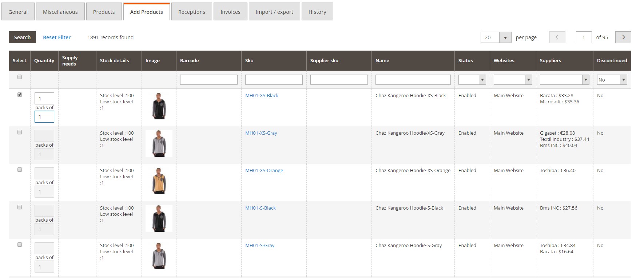Screen dimensions: 644x278
Task: Click the Reset Filter link
Action: point(57,37)
